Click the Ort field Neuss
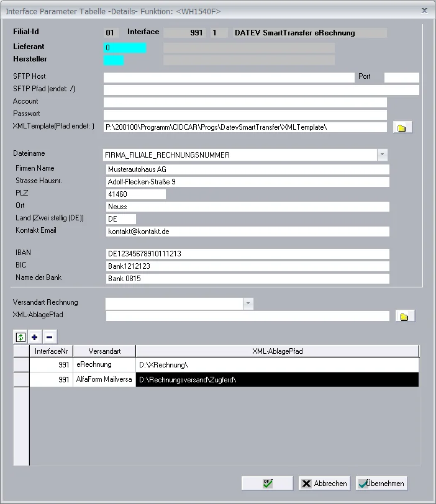The width and height of the screenshot is (436, 504). tap(248, 207)
